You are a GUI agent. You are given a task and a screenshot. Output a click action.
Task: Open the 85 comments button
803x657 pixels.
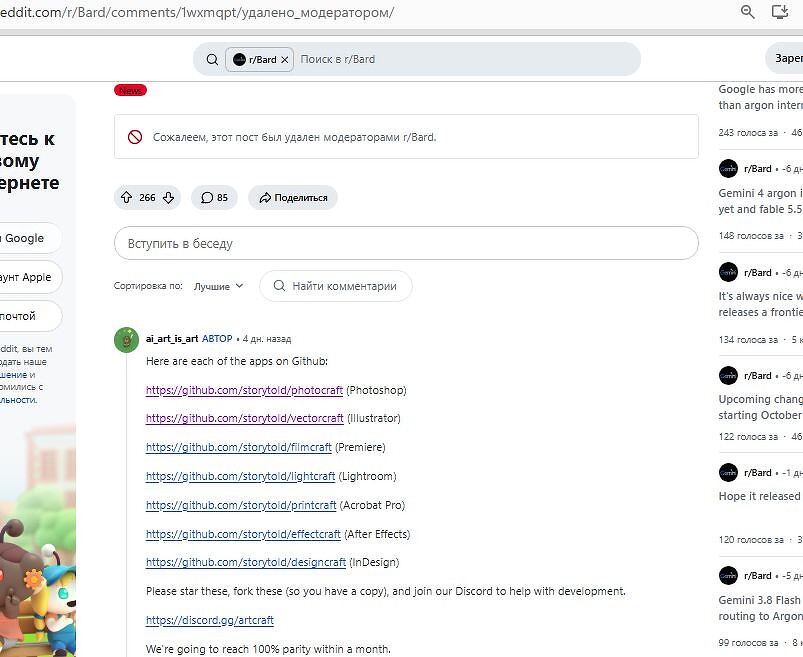[x=215, y=198]
